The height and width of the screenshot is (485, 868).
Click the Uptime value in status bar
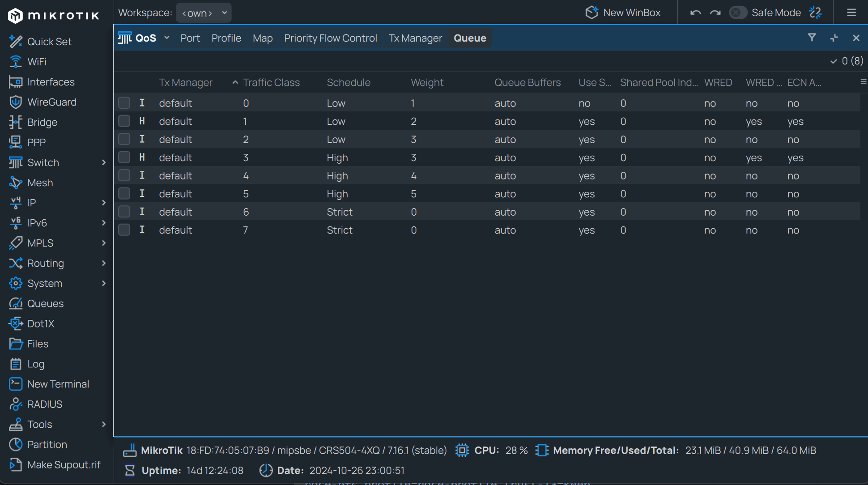(x=215, y=471)
